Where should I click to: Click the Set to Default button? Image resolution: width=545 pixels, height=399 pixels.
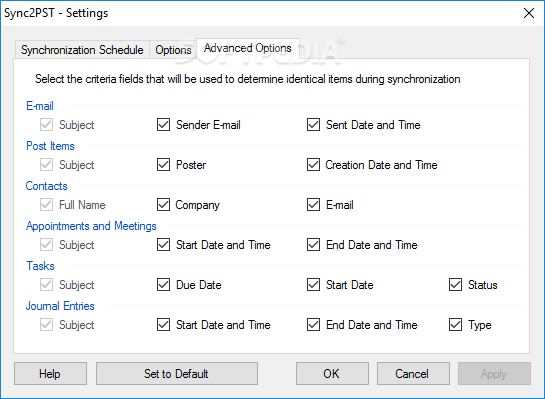(177, 374)
